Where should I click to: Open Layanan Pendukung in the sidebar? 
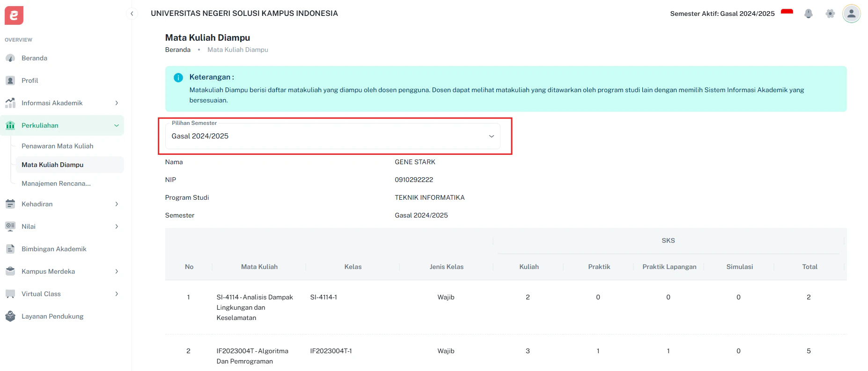pyautogui.click(x=62, y=316)
